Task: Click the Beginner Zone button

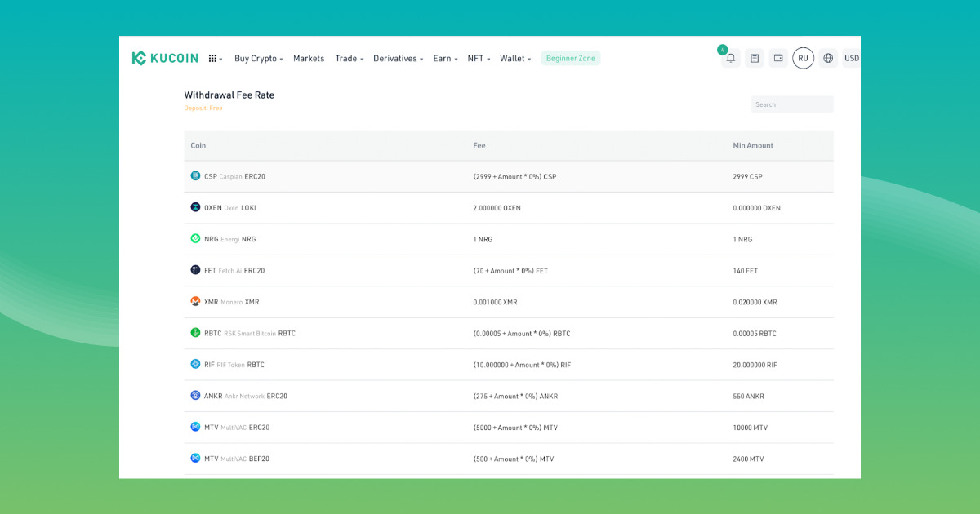Action: (x=570, y=59)
